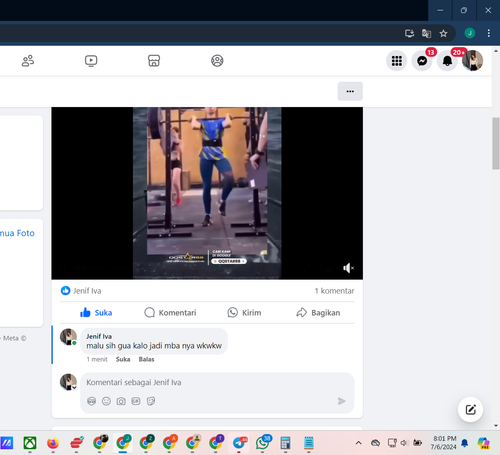The image size is (500, 455).
Task: Switch to active Chrome window J on taskbar
Action: [x=123, y=443]
